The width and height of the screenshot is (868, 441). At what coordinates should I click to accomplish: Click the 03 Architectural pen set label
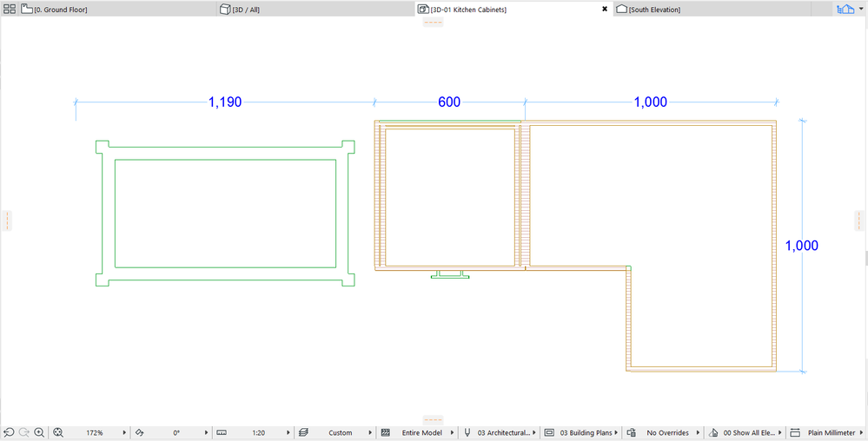(x=503, y=432)
